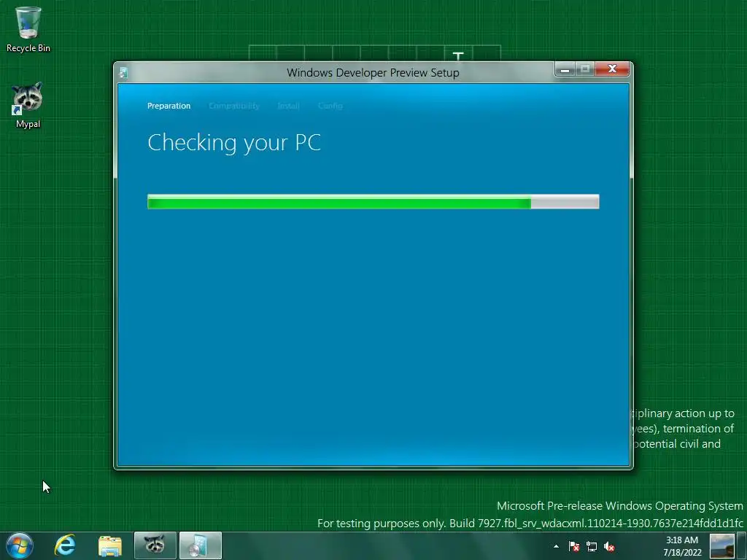Click the Microsoft Pre-release Windows Operating System text
This screenshot has width=747, height=560.
(x=620, y=506)
